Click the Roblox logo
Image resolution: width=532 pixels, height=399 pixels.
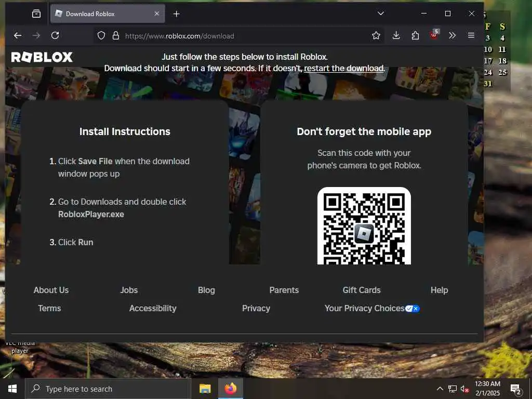tap(42, 57)
